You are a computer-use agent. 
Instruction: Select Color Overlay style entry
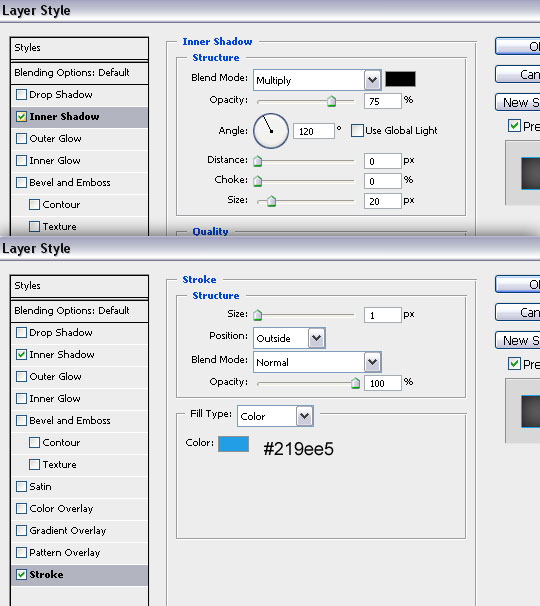(x=80, y=509)
